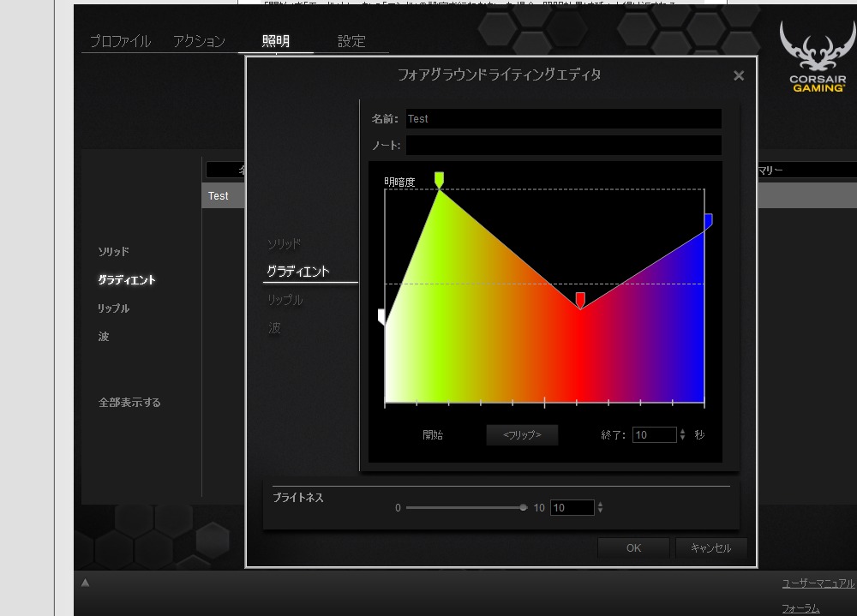This screenshot has height=616, width=857.
Task: Select リップル in the main window sidebar
Action: 114,308
